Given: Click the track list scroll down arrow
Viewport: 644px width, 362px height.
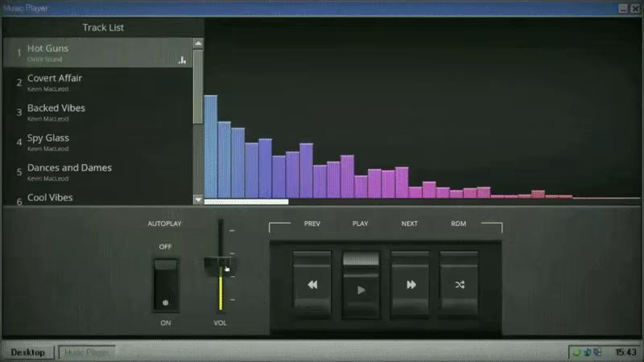Looking at the screenshot, I should 198,200.
